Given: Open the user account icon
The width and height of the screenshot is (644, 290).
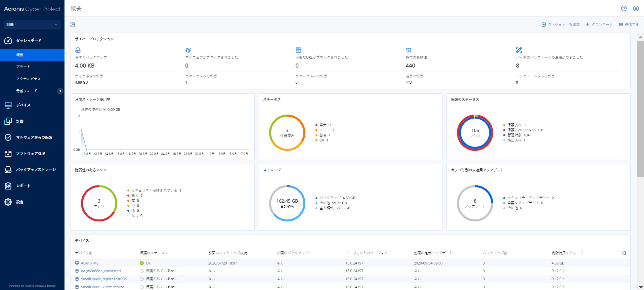Looking at the screenshot, I should (636, 8).
